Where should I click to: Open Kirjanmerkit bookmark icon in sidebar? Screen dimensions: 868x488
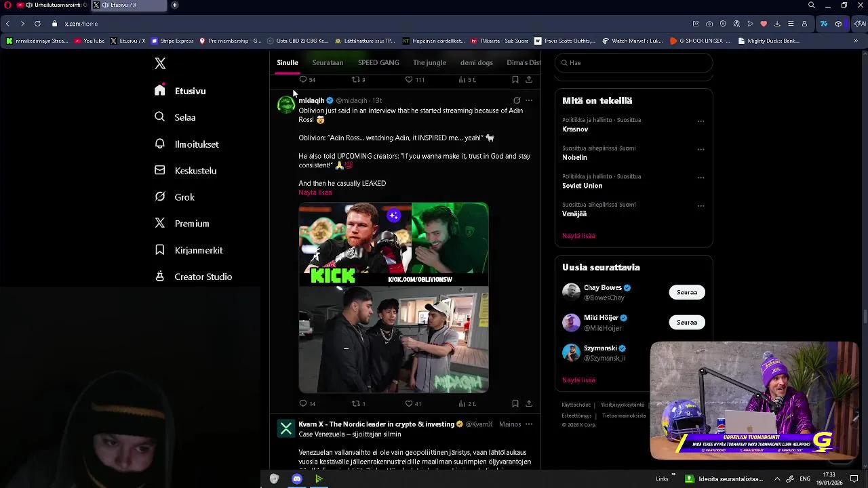(160, 250)
